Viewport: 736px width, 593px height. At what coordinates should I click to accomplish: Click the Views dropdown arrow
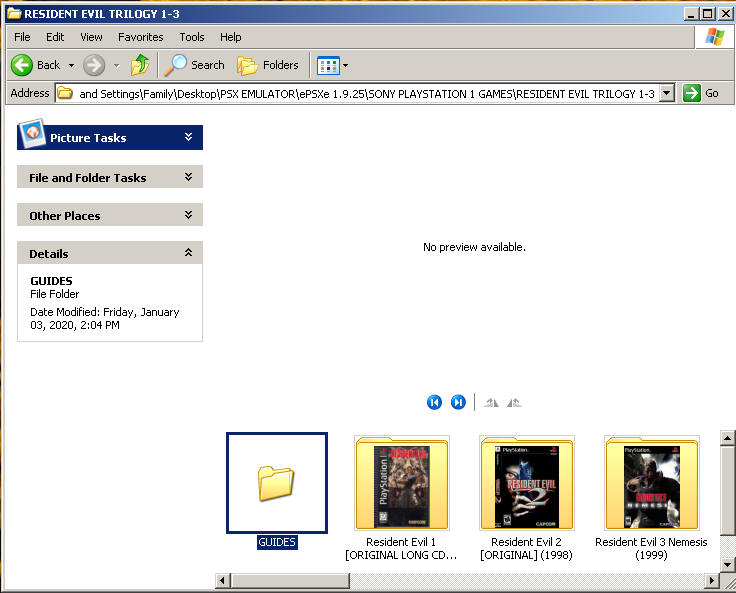coord(345,65)
